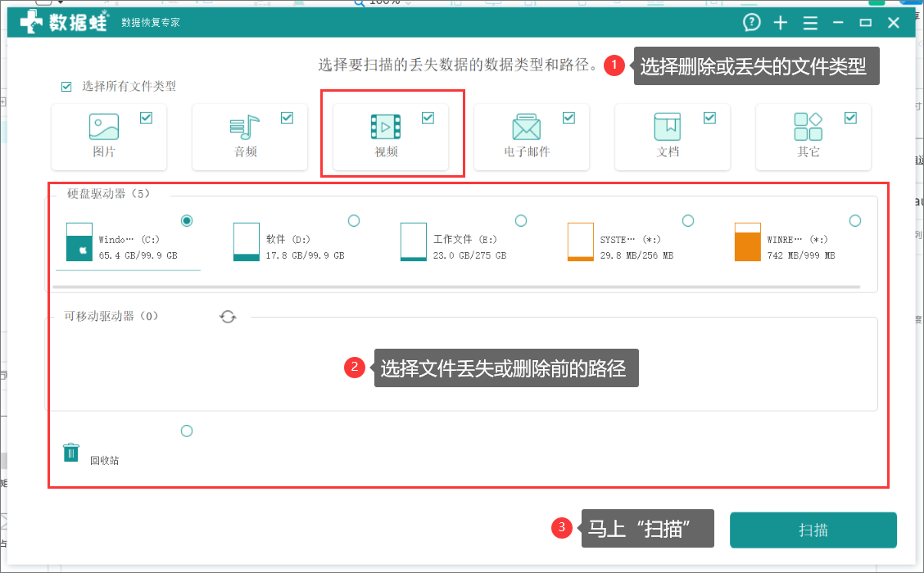Uncheck the 视频 file type checkbox

pyautogui.click(x=428, y=118)
